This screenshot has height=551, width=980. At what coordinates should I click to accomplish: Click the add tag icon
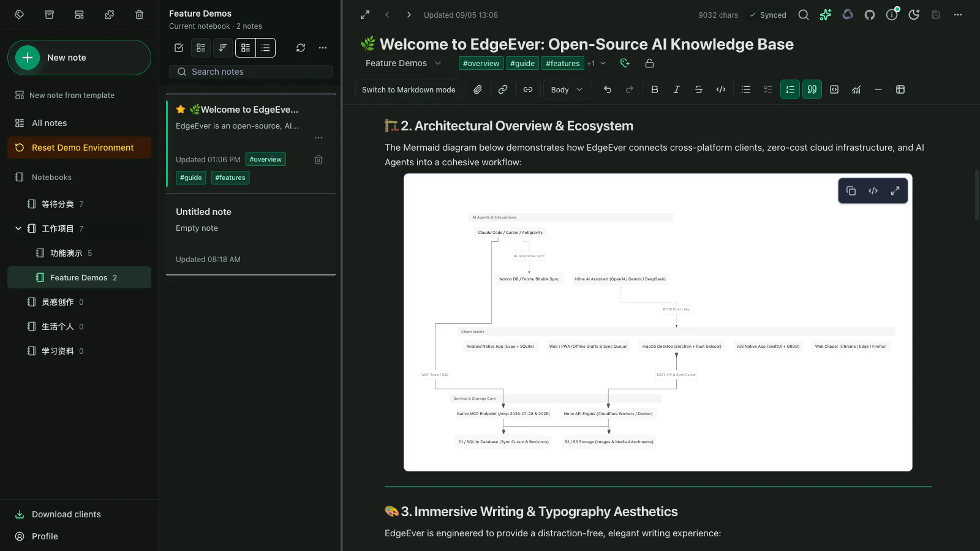(x=625, y=63)
